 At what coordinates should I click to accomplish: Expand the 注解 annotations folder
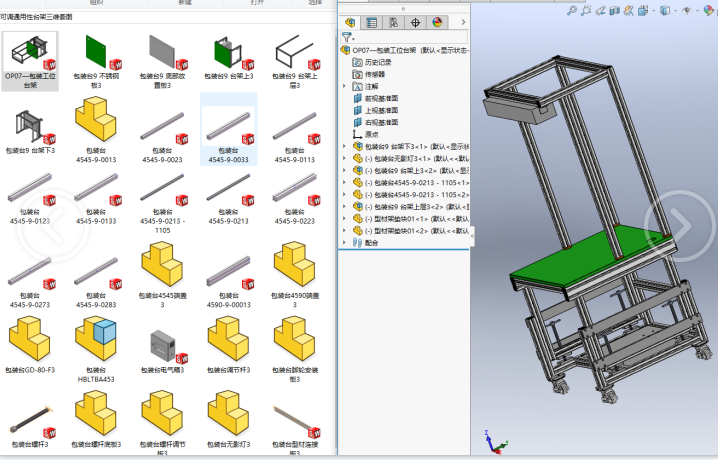[x=344, y=86]
